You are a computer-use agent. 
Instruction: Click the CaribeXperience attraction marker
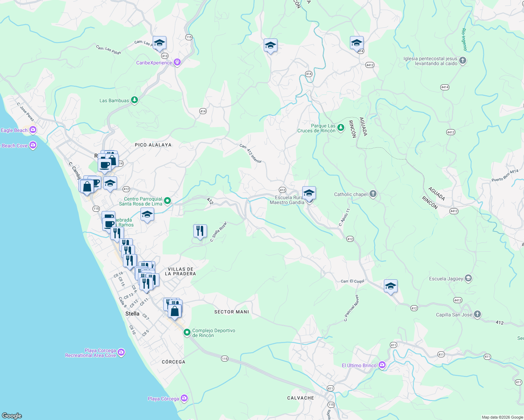pyautogui.click(x=177, y=62)
